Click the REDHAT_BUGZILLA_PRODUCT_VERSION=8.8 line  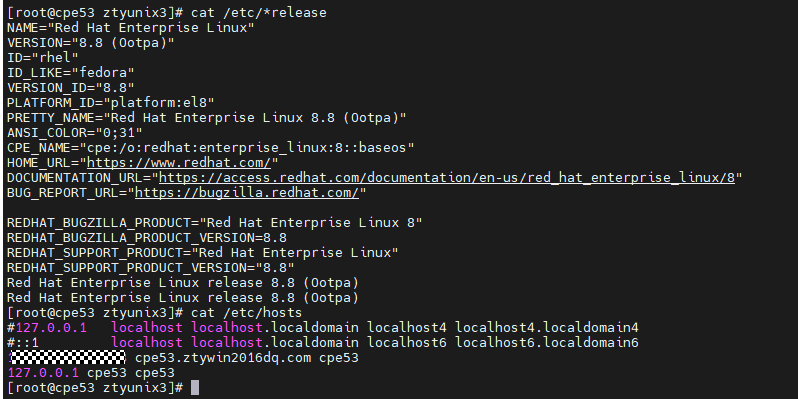click(147, 238)
